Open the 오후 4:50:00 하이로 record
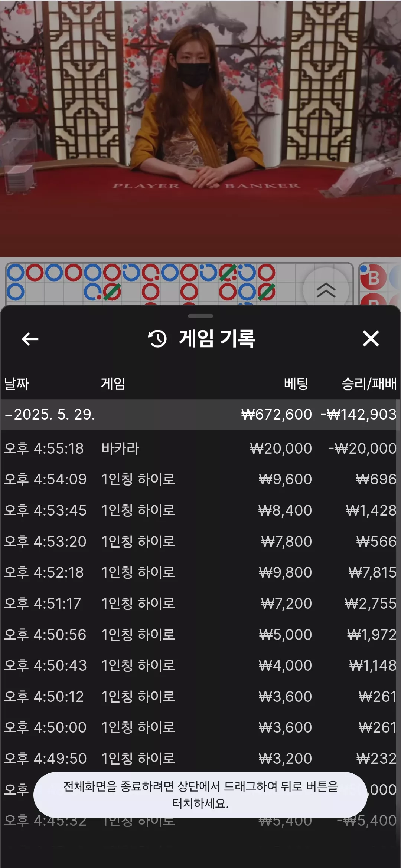The height and width of the screenshot is (868, 401). click(200, 727)
